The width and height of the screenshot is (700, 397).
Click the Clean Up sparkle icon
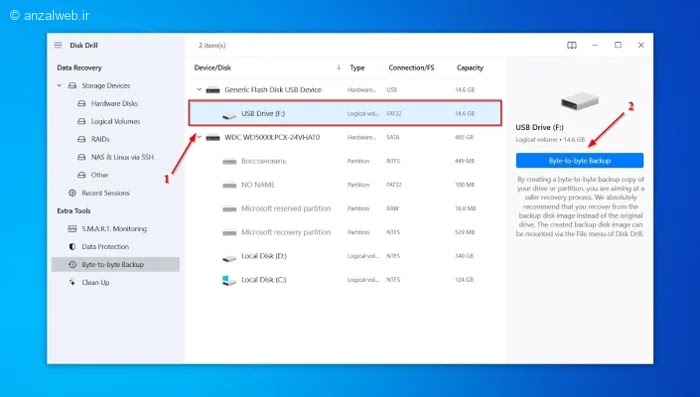pyautogui.click(x=72, y=282)
